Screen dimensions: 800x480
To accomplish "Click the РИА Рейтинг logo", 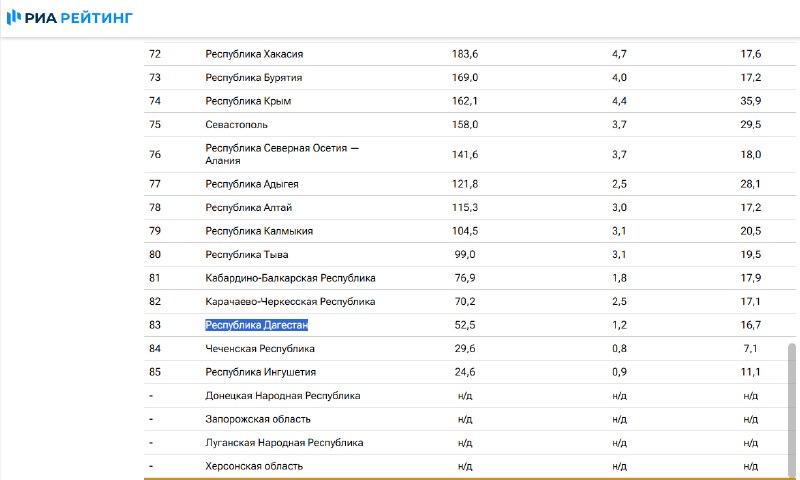I will [69, 18].
